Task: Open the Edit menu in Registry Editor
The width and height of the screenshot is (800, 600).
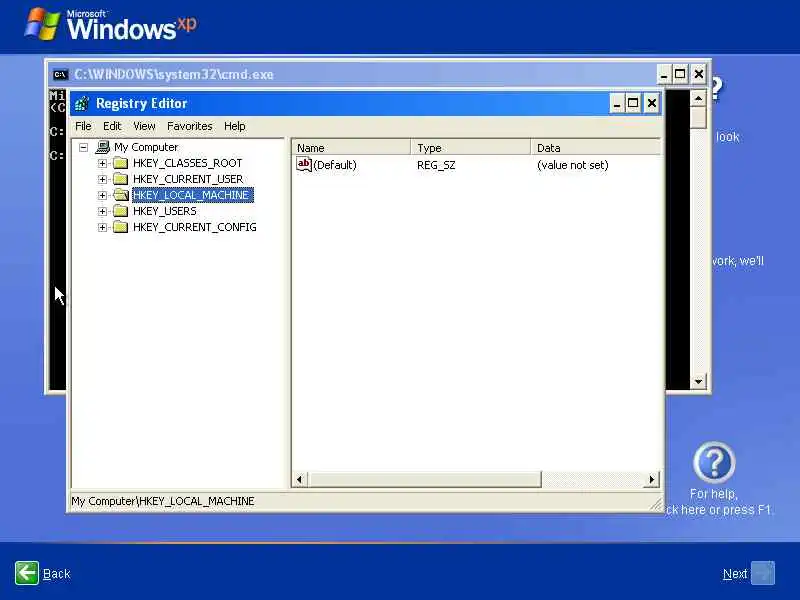Action: click(112, 126)
